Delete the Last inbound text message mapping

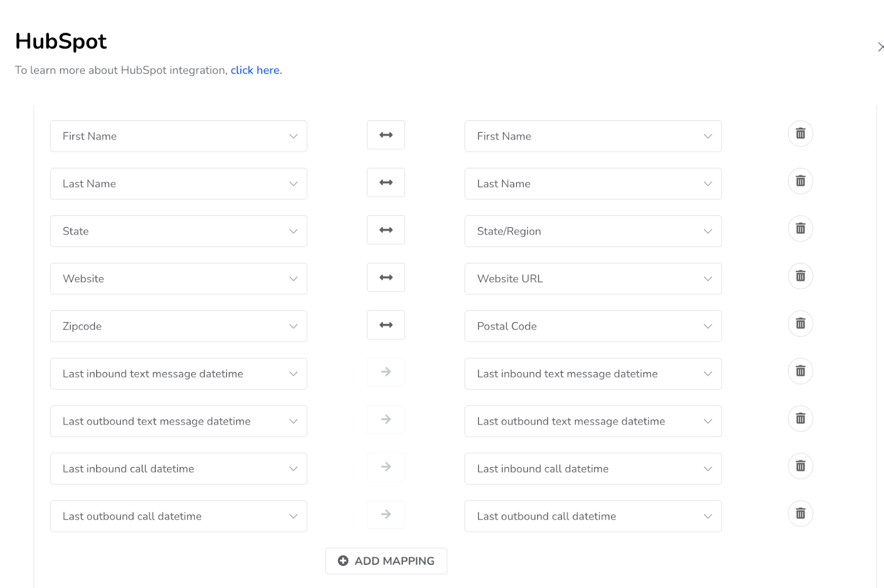click(800, 371)
